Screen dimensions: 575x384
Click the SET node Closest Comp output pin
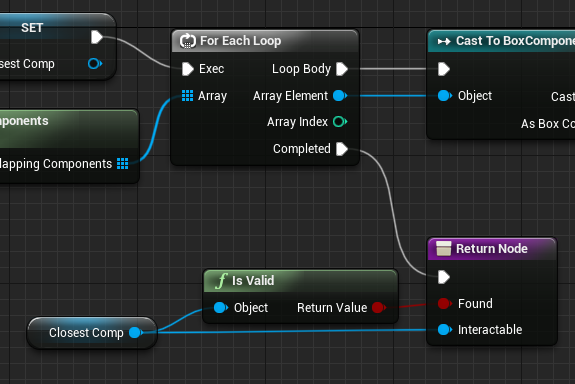pyautogui.click(x=95, y=63)
